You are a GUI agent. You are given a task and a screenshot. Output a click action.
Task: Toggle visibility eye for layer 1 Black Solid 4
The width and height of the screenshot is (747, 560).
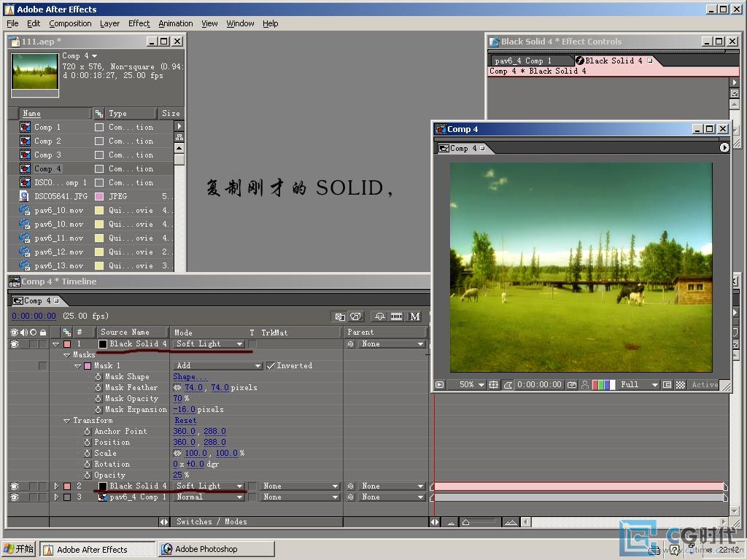(15, 344)
